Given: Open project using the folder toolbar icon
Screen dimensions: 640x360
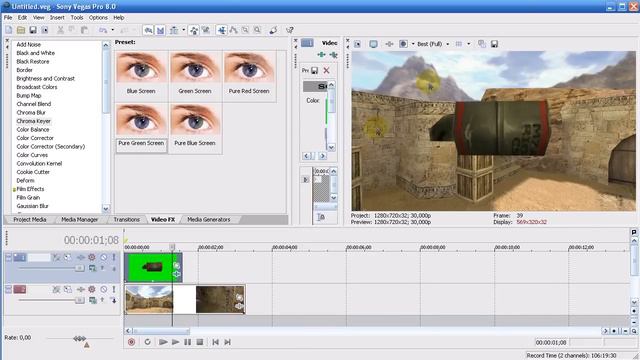Looking at the screenshot, I should [x=21, y=30].
